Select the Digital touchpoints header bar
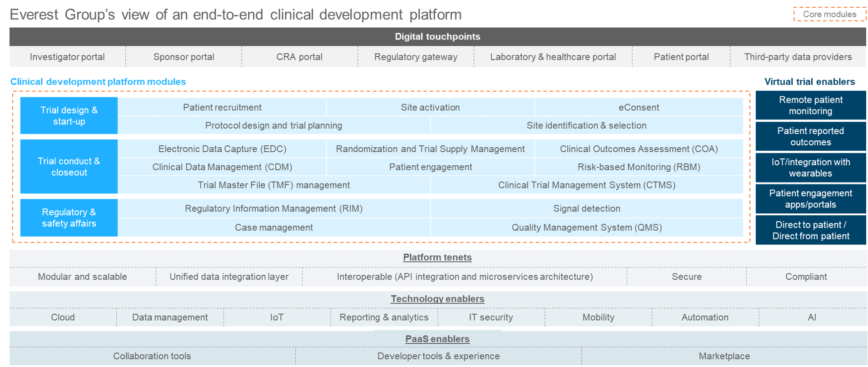This screenshot has height=367, width=868. pos(437,36)
